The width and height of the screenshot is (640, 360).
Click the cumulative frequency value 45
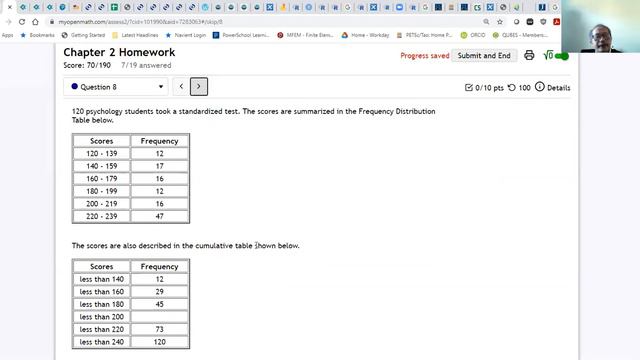point(159,304)
